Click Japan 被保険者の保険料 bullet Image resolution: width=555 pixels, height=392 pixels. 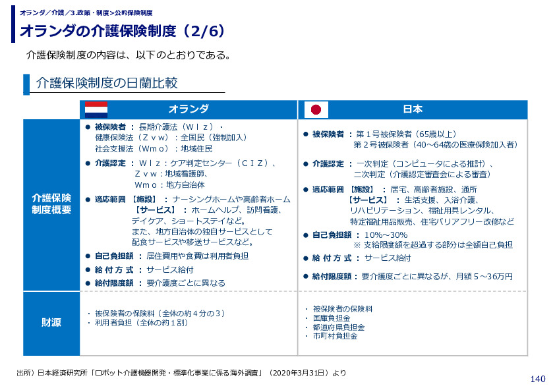coord(343,309)
